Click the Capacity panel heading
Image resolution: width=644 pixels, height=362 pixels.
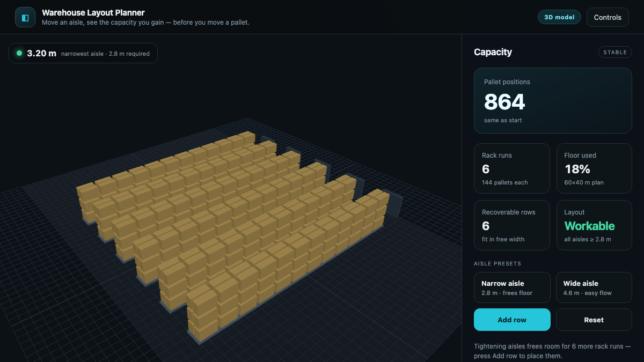[x=493, y=52]
